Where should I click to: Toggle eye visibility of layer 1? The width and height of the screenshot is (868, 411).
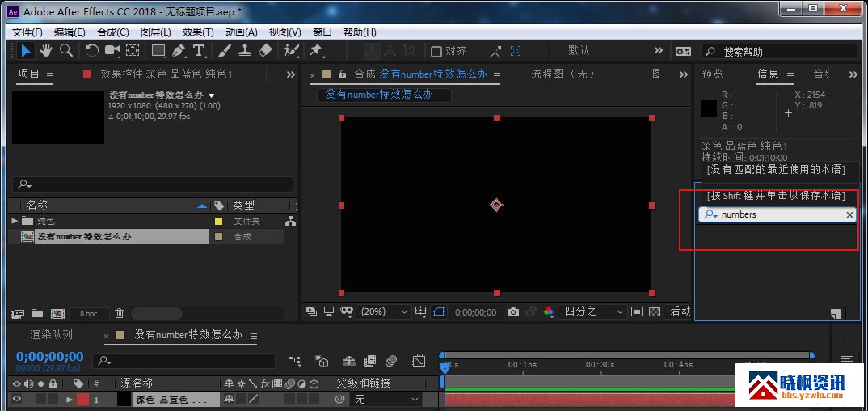point(17,399)
